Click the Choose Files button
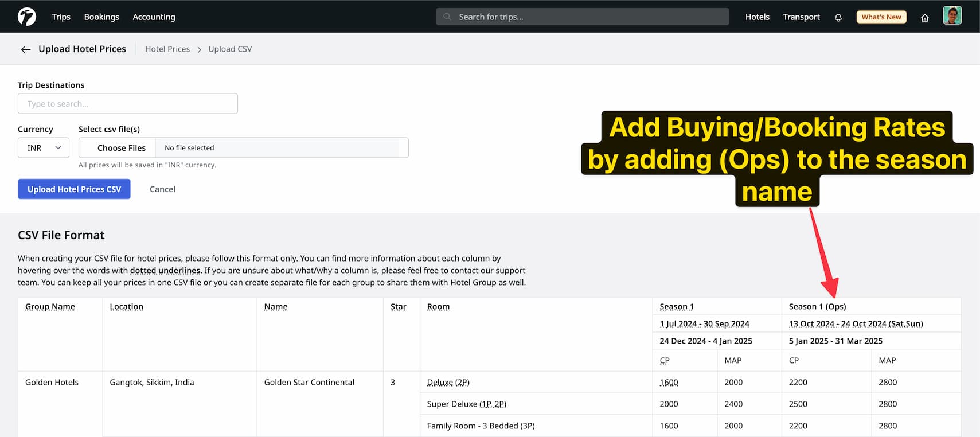 [x=121, y=148]
